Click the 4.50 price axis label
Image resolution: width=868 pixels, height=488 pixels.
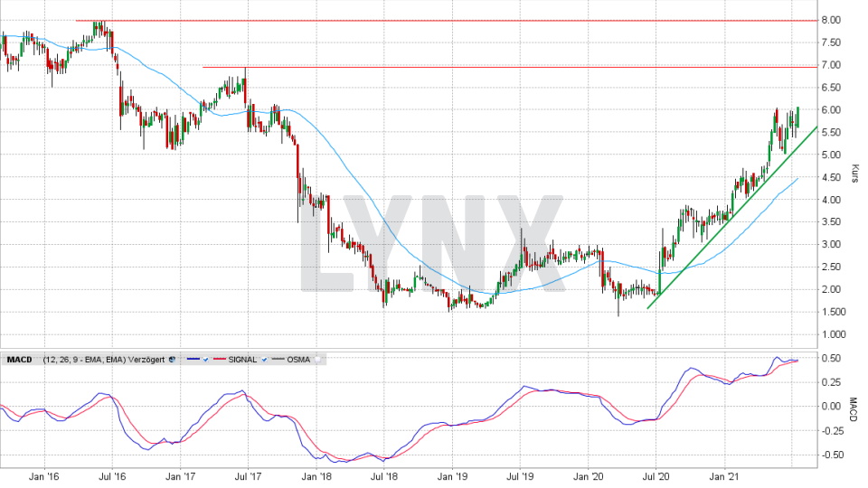click(x=831, y=177)
